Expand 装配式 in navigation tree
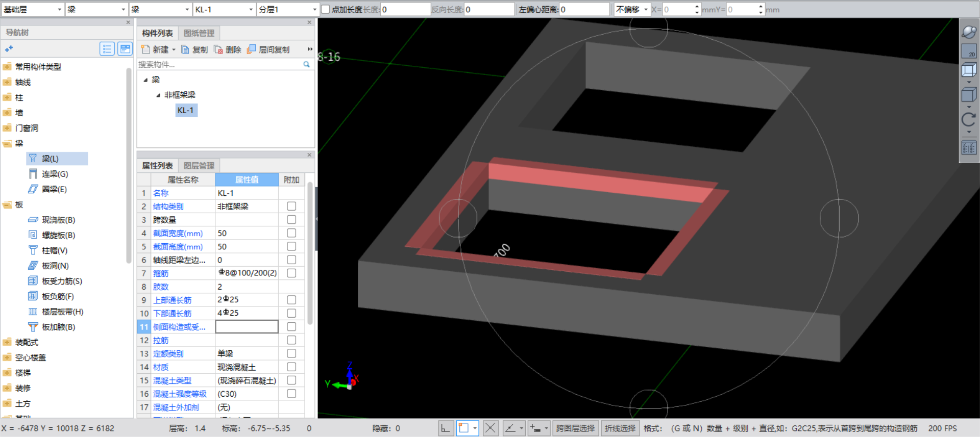Screen dimensions: 980x437 7,342
